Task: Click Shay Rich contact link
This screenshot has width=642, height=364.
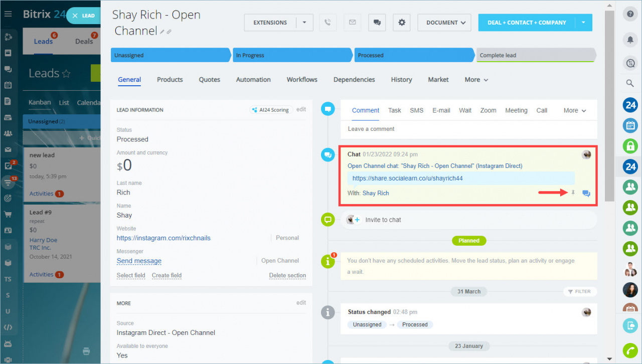Action: pos(376,193)
